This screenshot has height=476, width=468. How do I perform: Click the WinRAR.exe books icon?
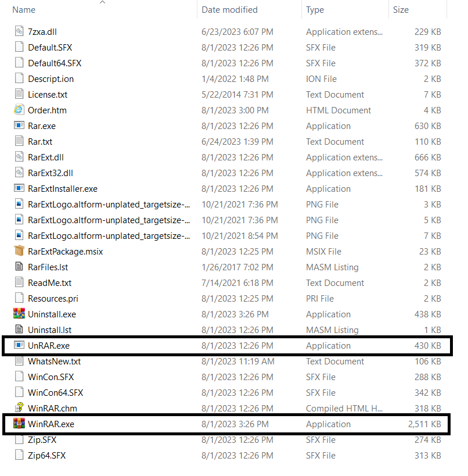19,424
